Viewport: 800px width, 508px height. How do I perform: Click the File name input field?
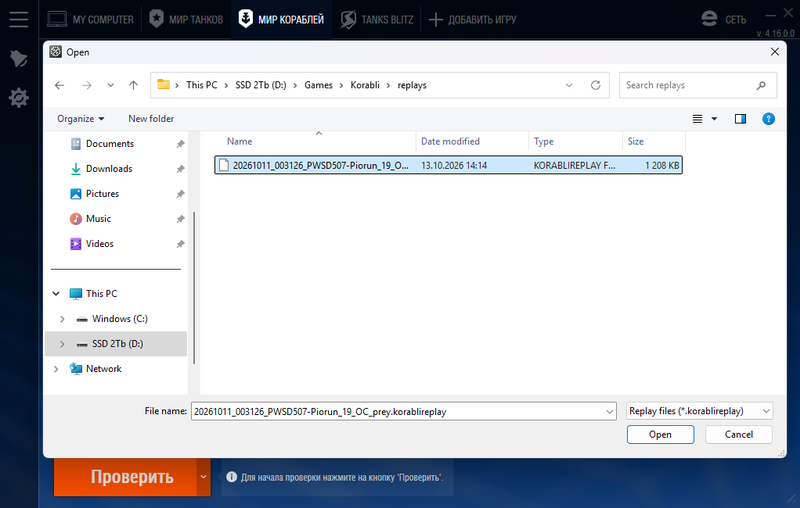398,411
